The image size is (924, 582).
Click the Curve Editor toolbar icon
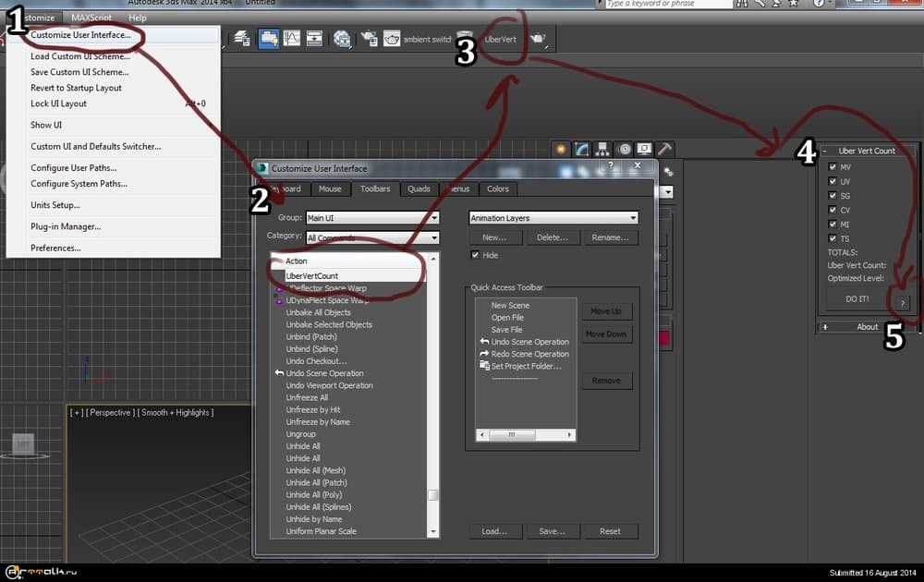click(x=292, y=39)
